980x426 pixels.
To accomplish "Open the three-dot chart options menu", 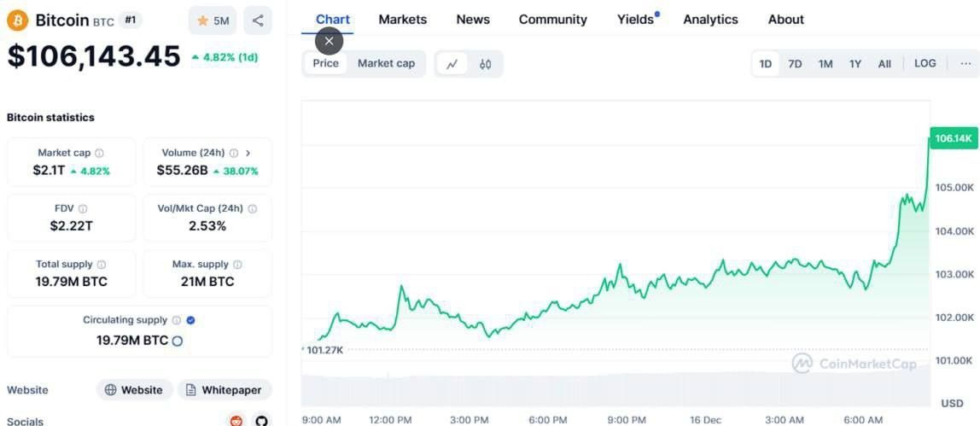I will [x=965, y=64].
